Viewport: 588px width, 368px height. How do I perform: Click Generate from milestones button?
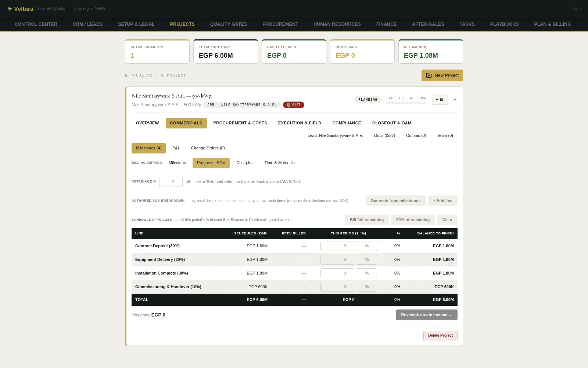(x=395, y=201)
